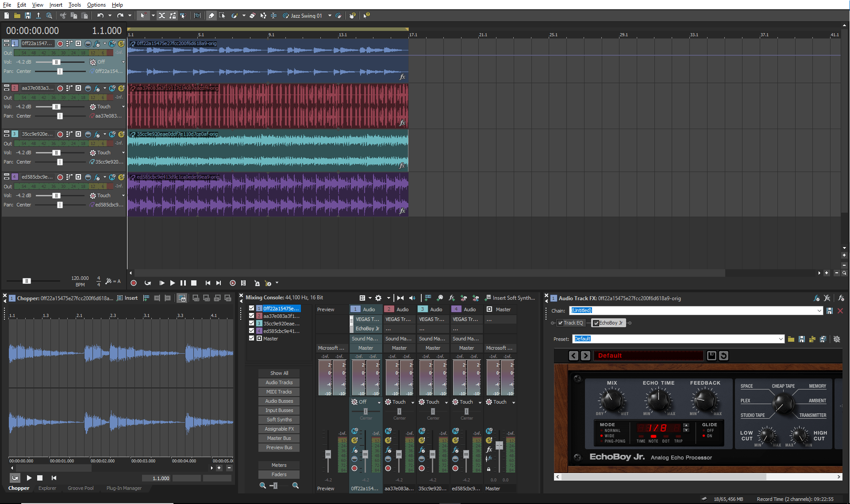
Task: Open the Options menu
Action: (96, 5)
